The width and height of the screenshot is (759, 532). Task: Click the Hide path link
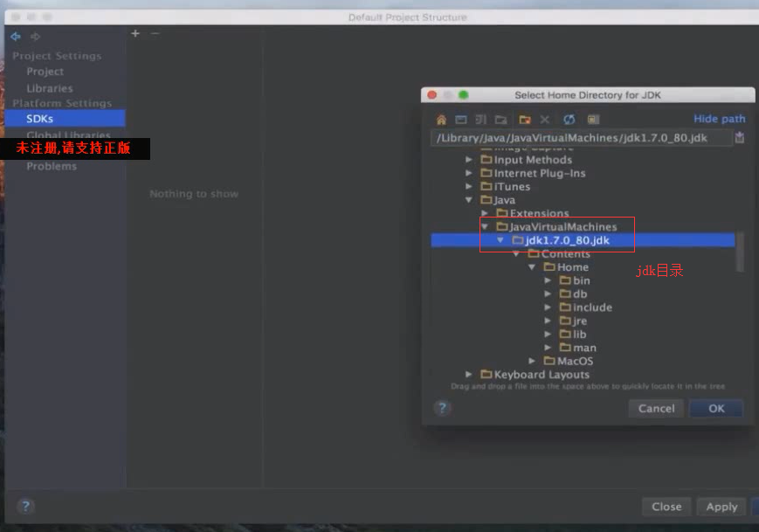pos(720,119)
